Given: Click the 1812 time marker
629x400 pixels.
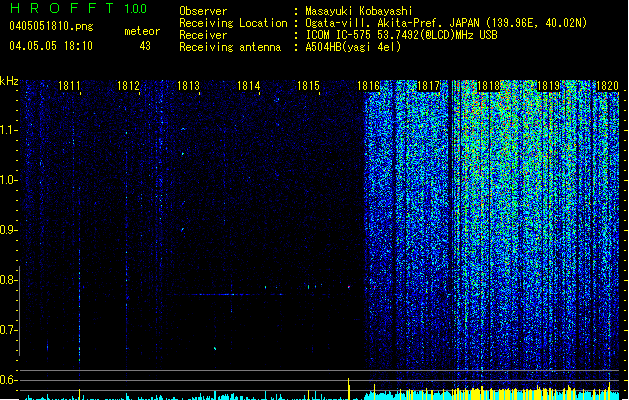Looking at the screenshot, I should coord(128,86).
